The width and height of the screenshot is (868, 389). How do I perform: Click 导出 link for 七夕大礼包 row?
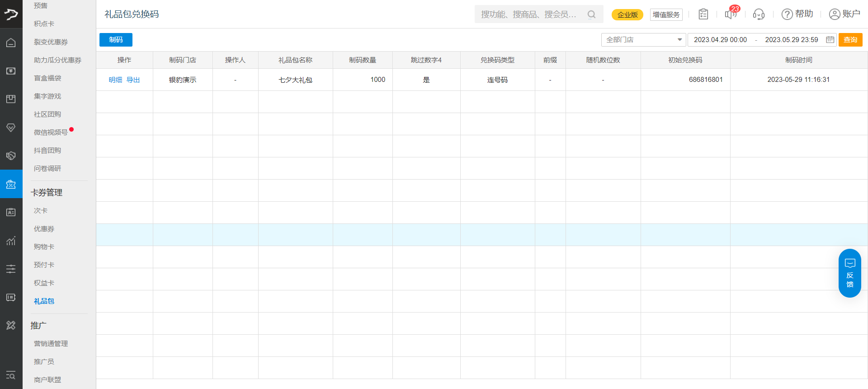point(133,80)
